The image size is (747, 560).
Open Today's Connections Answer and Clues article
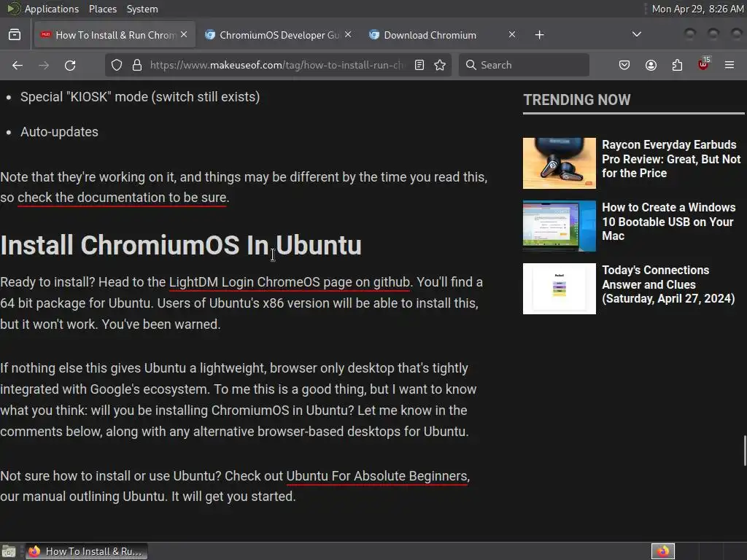668,285
